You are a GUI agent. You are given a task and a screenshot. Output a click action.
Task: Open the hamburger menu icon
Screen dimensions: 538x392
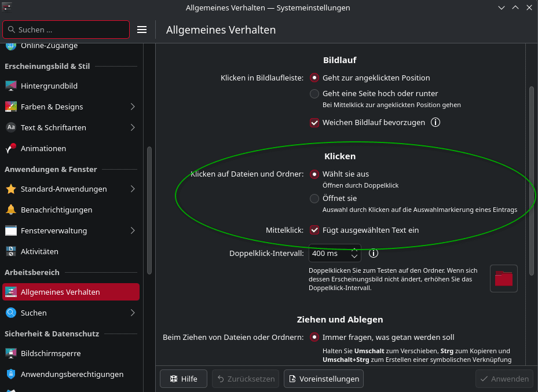click(142, 30)
